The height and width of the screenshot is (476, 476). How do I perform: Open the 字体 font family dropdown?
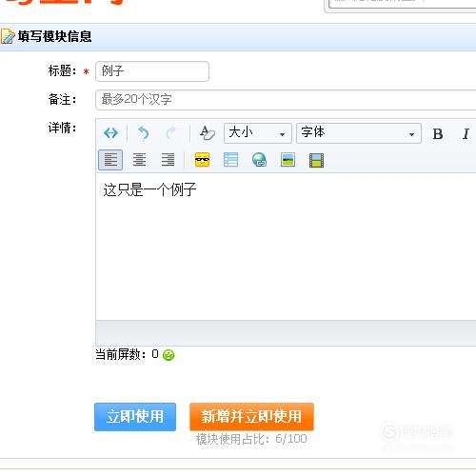(x=359, y=133)
